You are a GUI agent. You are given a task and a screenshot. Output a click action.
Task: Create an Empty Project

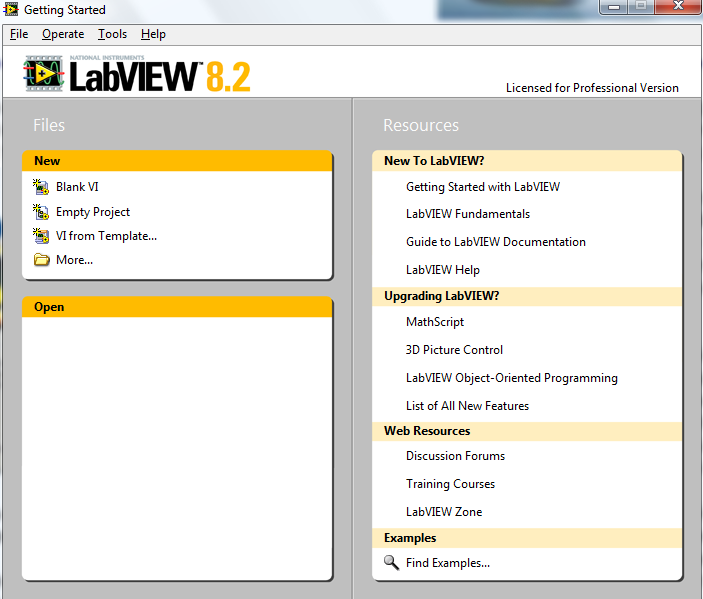pos(93,212)
